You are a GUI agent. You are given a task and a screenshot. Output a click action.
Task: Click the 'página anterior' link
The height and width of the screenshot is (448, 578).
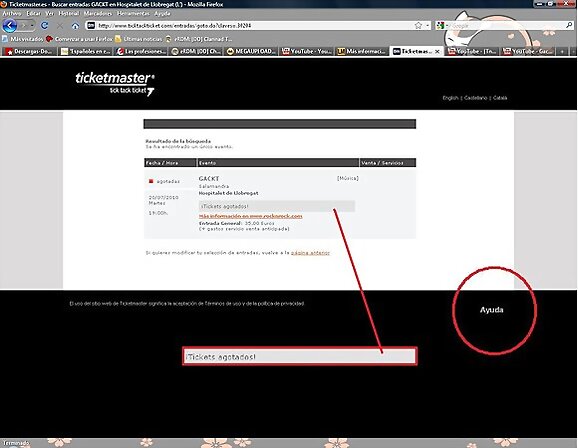point(310,253)
